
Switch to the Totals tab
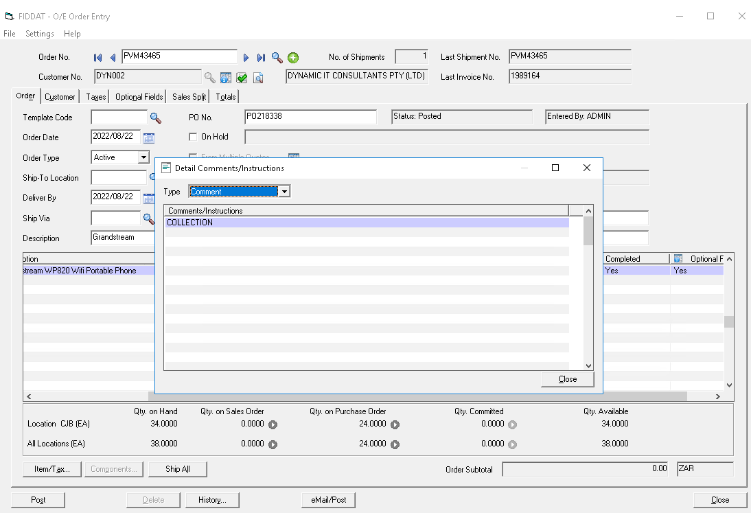pos(225,97)
